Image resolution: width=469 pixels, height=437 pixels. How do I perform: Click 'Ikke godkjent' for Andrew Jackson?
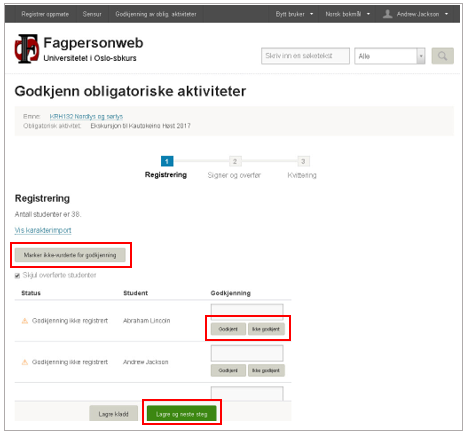(x=266, y=370)
